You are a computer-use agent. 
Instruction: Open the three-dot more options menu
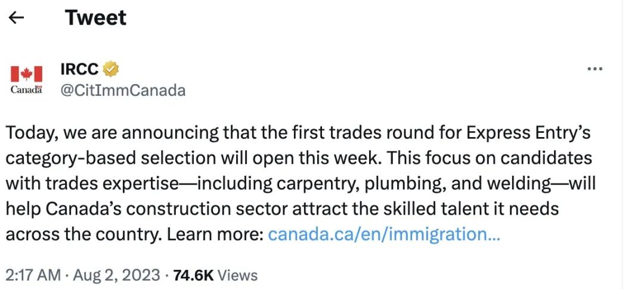click(595, 69)
